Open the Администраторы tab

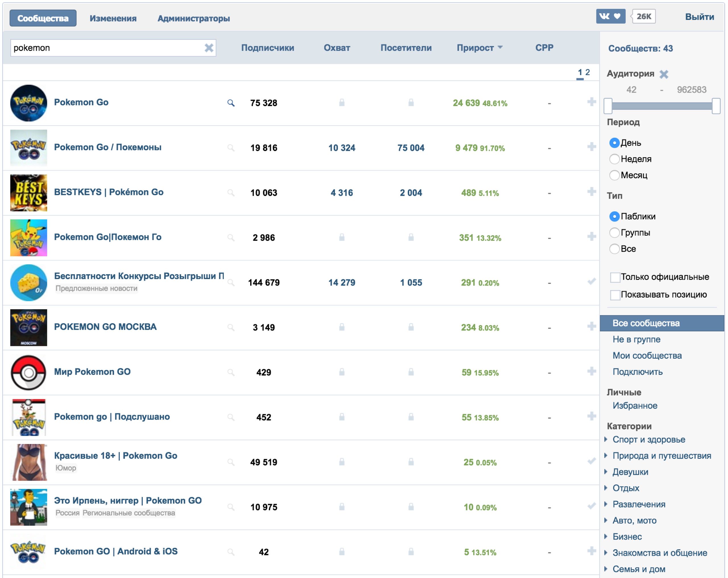(193, 18)
